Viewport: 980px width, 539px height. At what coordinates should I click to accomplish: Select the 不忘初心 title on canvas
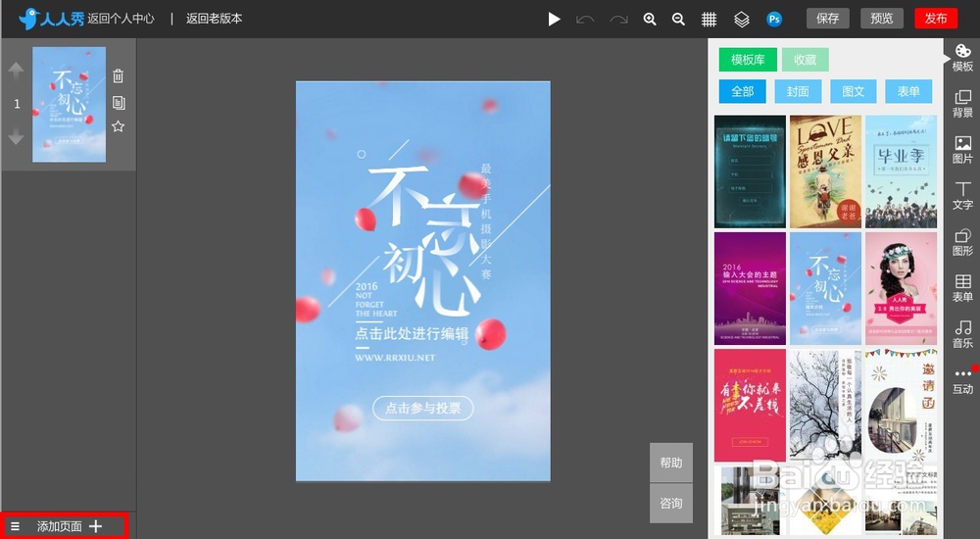pos(425,239)
